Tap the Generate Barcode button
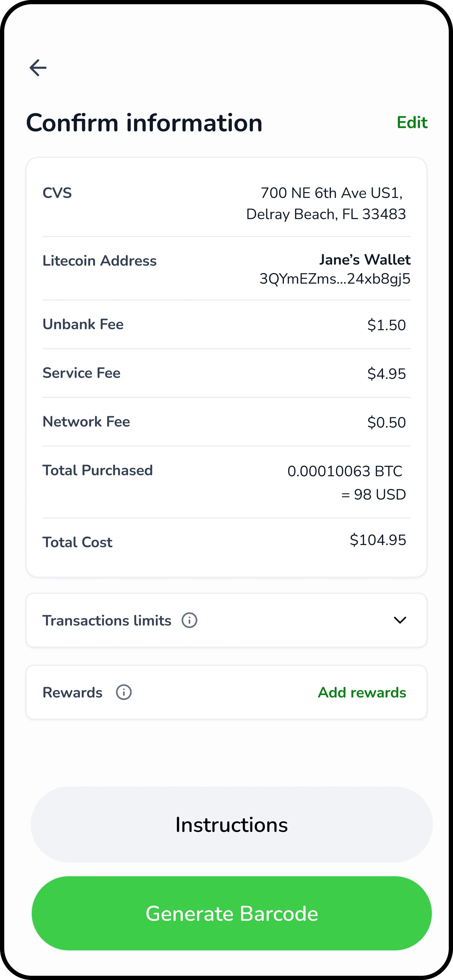Screen dimensions: 453x980 point(232,913)
